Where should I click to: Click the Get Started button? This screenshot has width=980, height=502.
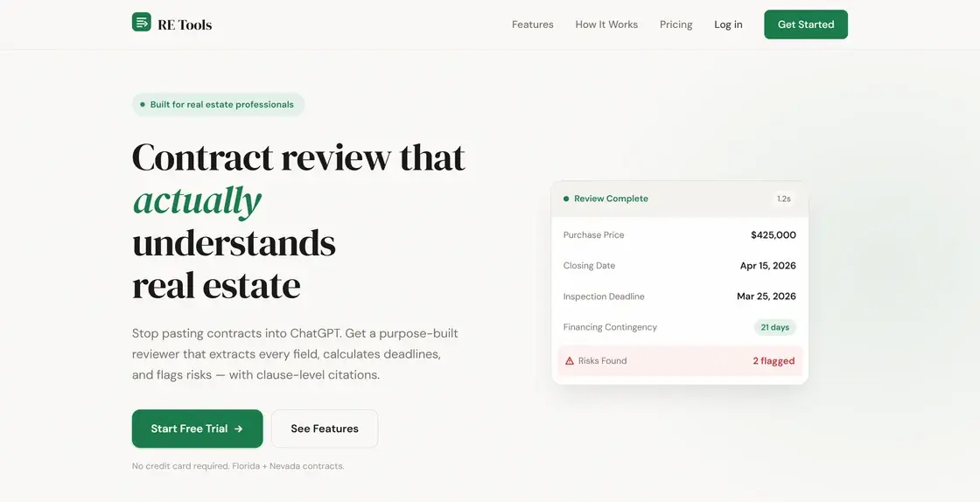806,24
